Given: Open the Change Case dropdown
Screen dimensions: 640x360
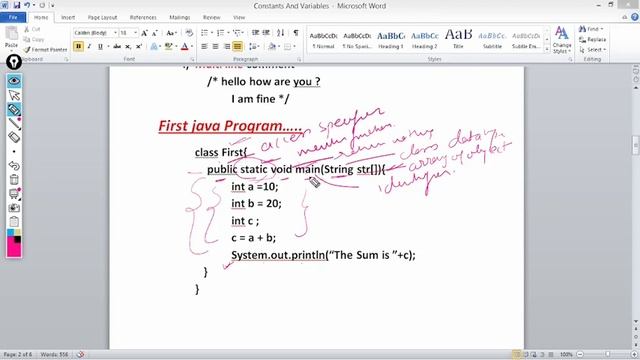Looking at the screenshot, I should (171, 33).
